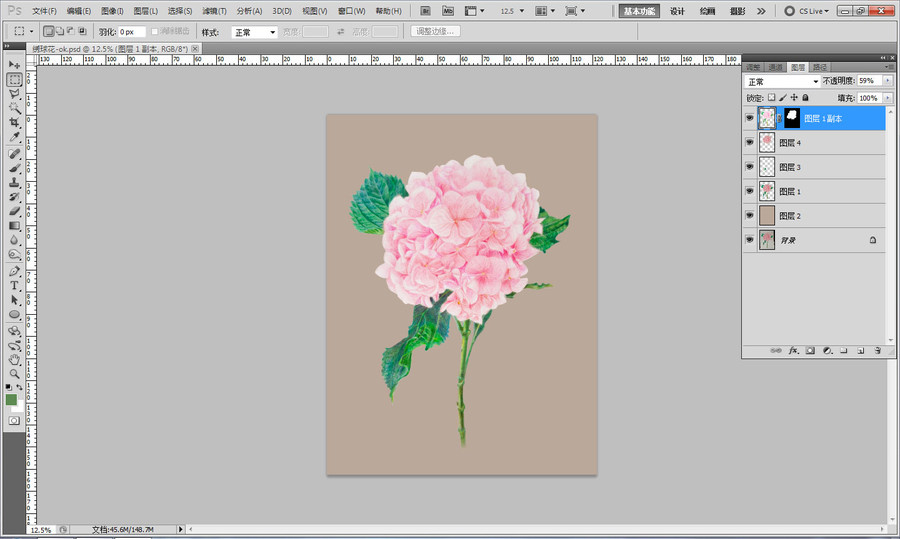Create a new layer

[x=860, y=350]
